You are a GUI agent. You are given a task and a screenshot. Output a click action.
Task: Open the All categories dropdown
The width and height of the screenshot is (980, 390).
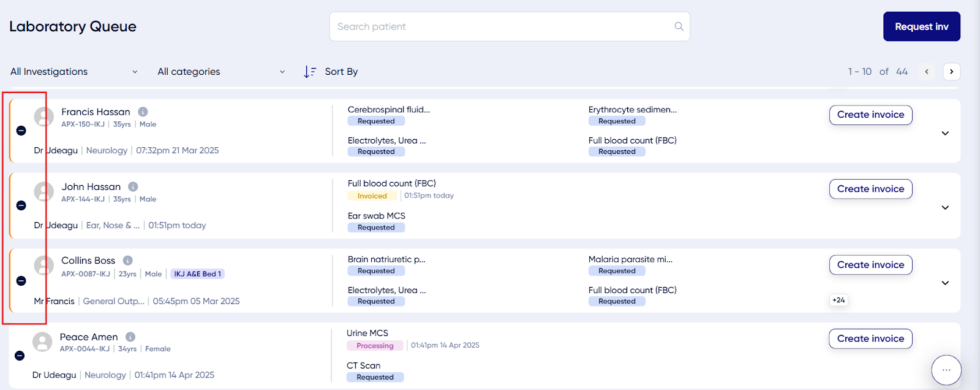point(221,72)
